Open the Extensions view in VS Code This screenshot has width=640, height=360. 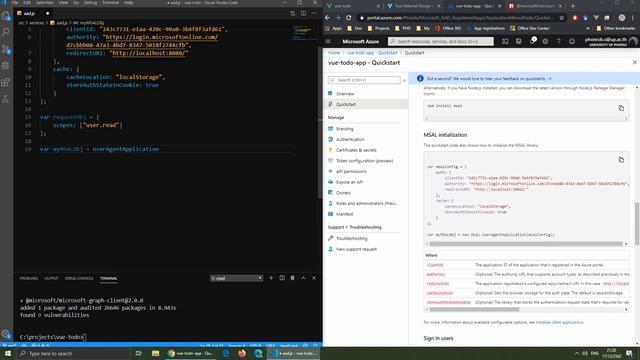[x=5, y=82]
